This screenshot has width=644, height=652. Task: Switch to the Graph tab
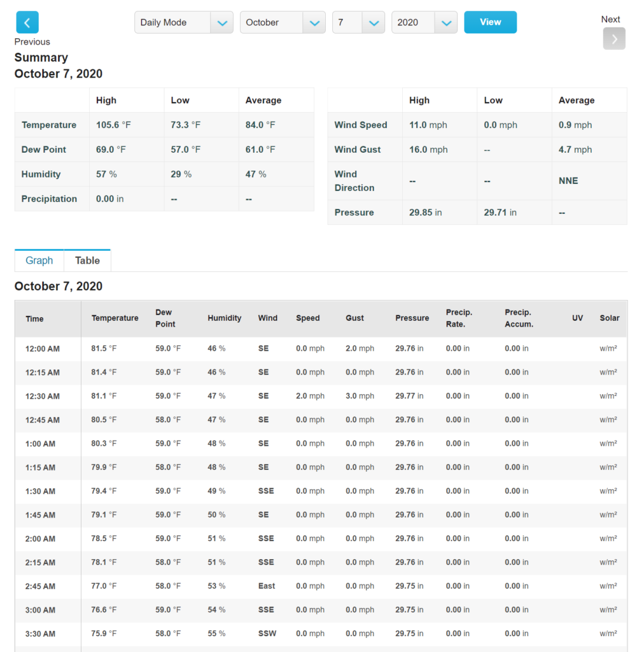(x=39, y=260)
